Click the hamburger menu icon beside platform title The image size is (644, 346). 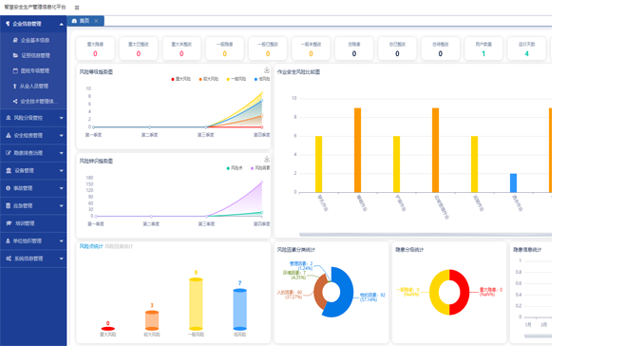(x=77, y=8)
